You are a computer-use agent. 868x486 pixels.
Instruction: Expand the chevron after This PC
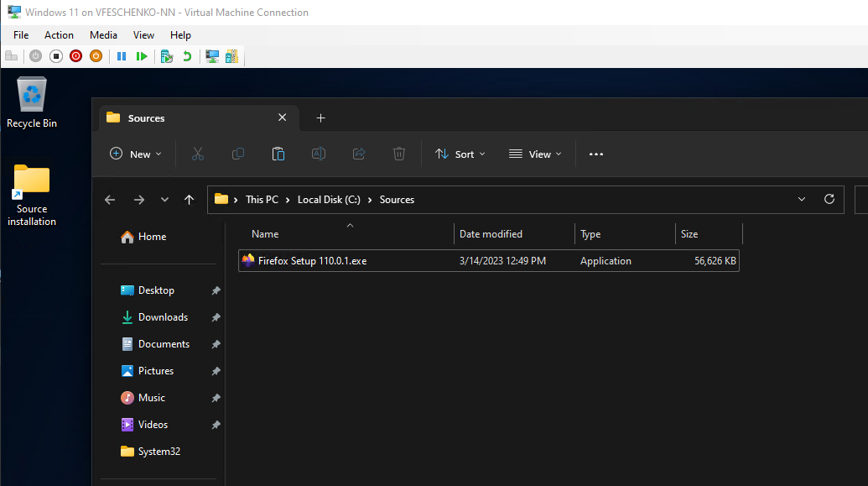click(x=288, y=200)
